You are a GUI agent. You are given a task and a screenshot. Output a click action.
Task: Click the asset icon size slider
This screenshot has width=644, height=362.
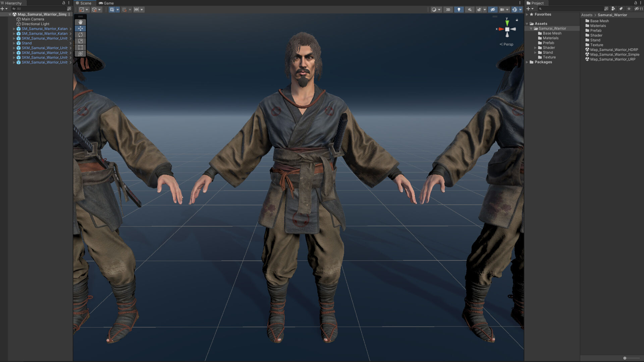[625, 358]
